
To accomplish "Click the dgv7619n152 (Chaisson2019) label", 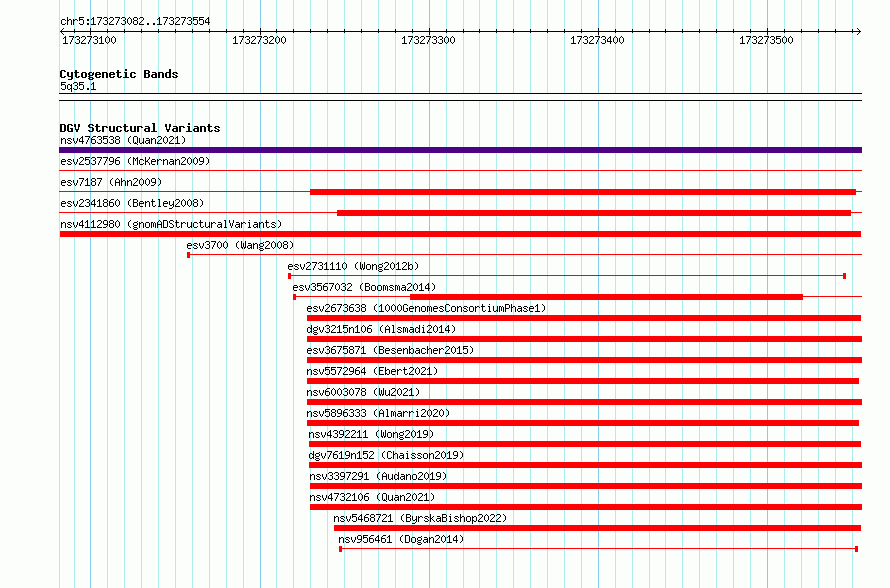I will tap(387, 455).
